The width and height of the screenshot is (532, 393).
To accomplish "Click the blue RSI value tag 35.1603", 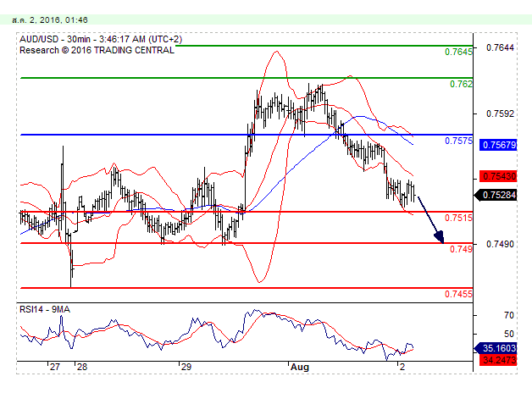I will [496, 348].
